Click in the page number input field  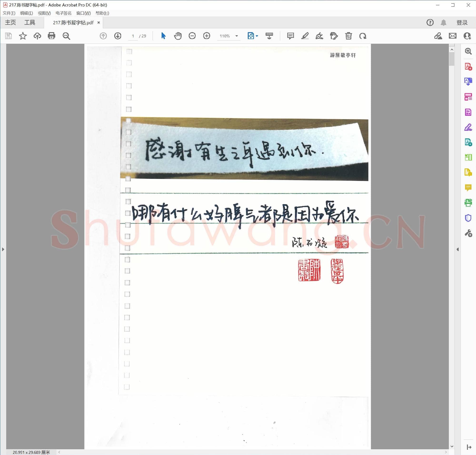pyautogui.click(x=132, y=36)
